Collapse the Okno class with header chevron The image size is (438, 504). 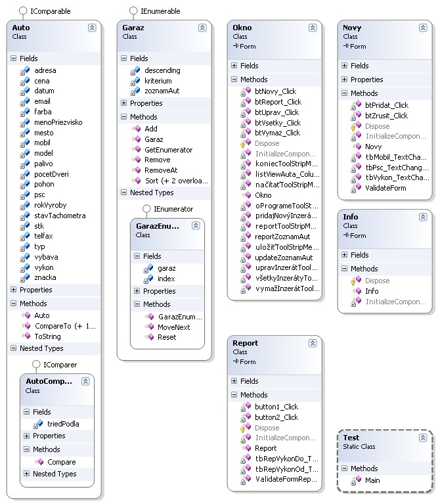pyautogui.click(x=313, y=28)
